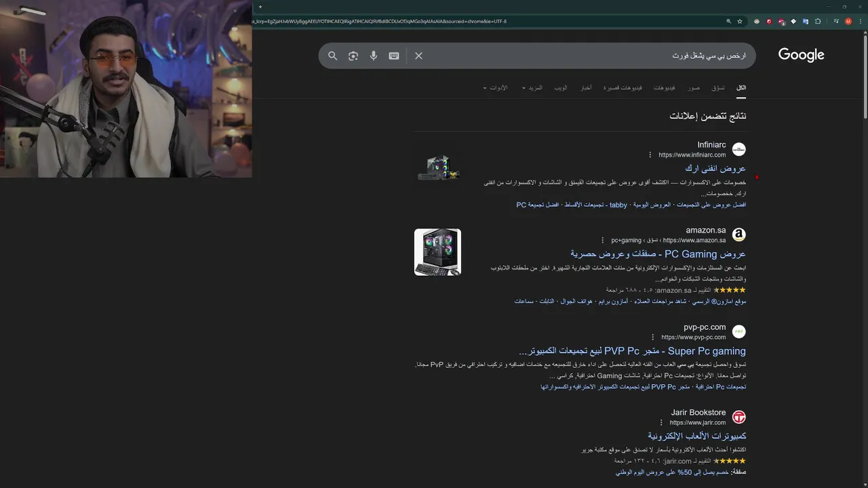The width and height of the screenshot is (868, 488).
Task: Click Jarir 50% discount offer link
Action: point(671,472)
